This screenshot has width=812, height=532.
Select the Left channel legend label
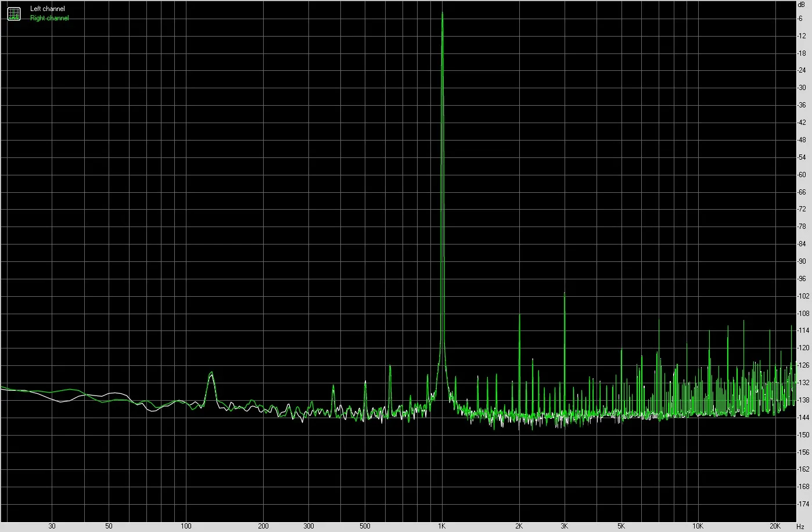coord(48,9)
